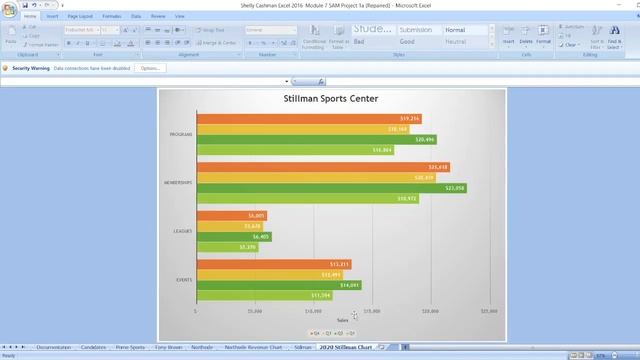Switch to the Data tab

pos(136,16)
